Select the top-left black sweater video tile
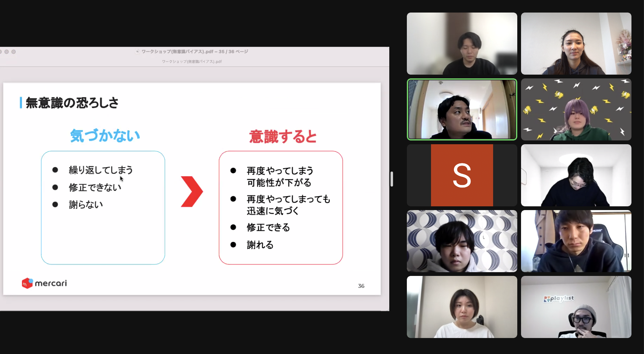The width and height of the screenshot is (644, 354). click(462, 44)
